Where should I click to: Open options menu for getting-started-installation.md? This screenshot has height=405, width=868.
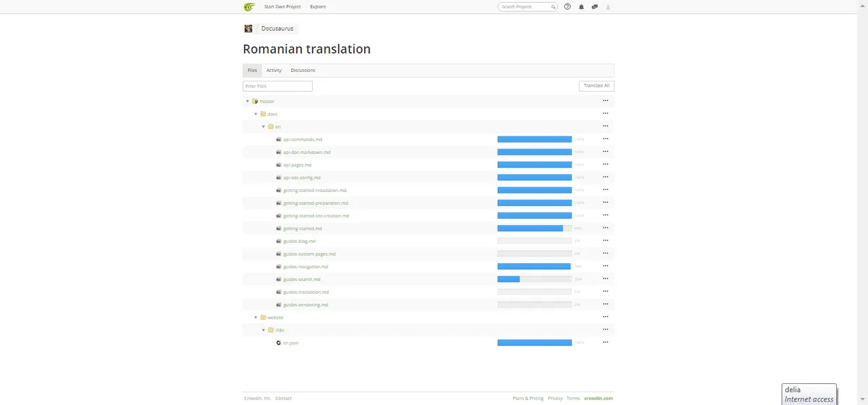606,189
